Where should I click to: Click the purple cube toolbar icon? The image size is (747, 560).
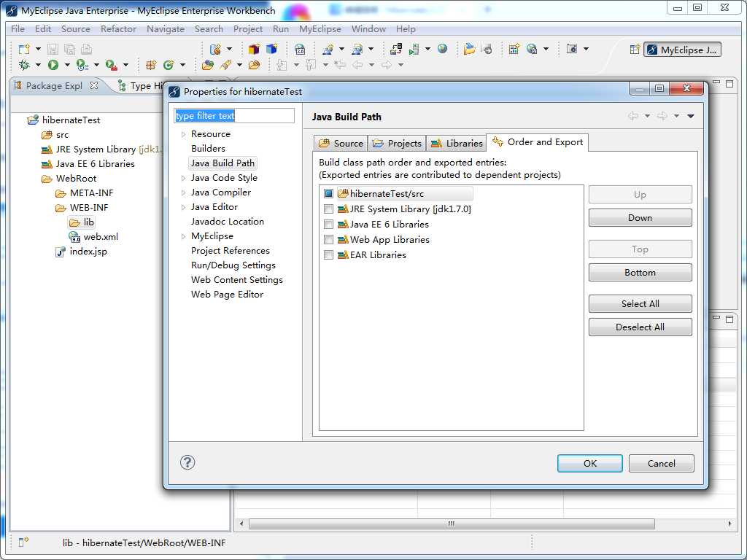(254, 49)
